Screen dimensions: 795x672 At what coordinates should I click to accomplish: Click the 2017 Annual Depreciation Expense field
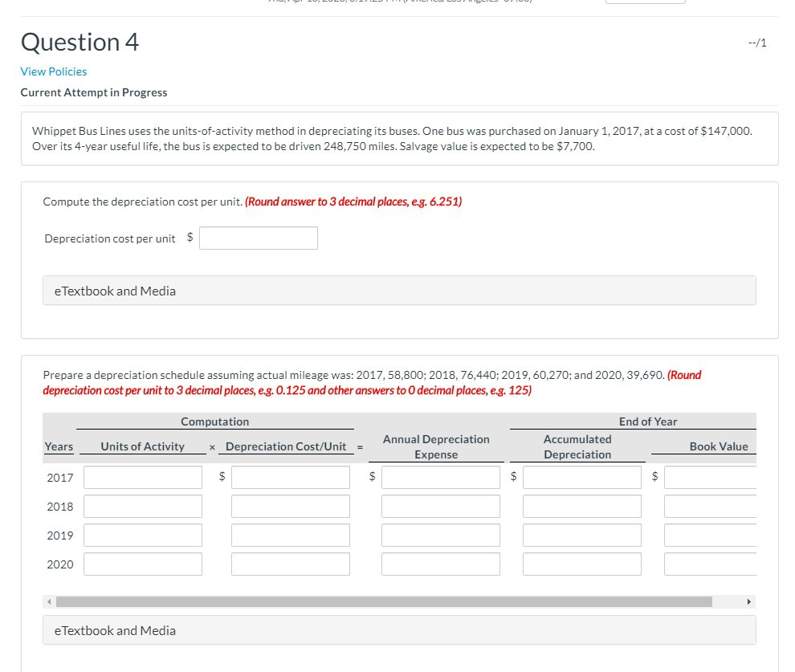(x=440, y=477)
